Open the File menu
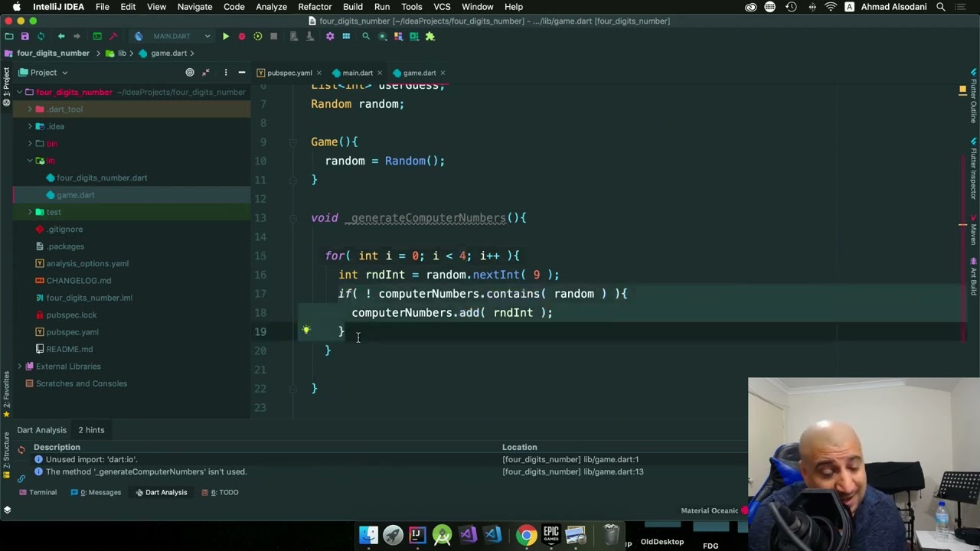Image resolution: width=980 pixels, height=551 pixels. (x=102, y=7)
